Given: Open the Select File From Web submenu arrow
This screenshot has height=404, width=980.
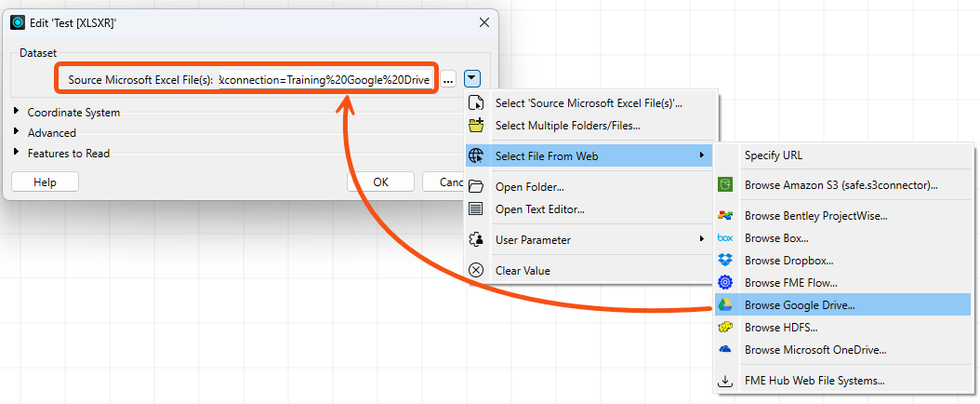Looking at the screenshot, I should (x=703, y=155).
